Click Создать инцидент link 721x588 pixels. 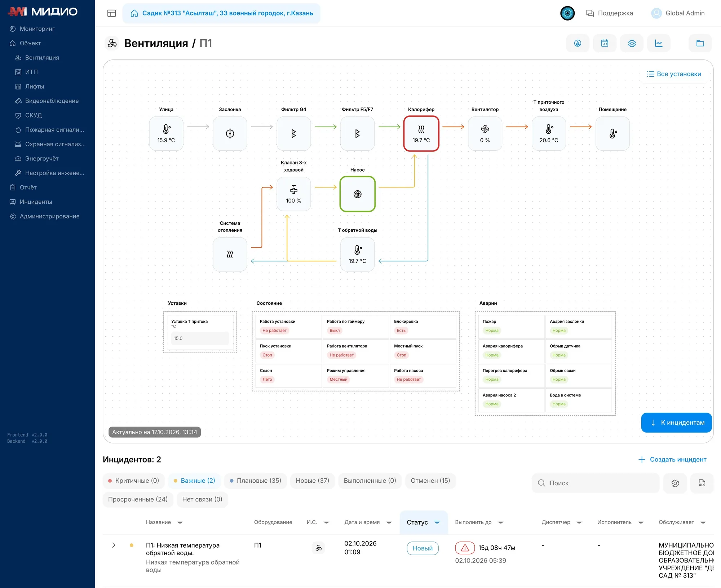[672, 460]
